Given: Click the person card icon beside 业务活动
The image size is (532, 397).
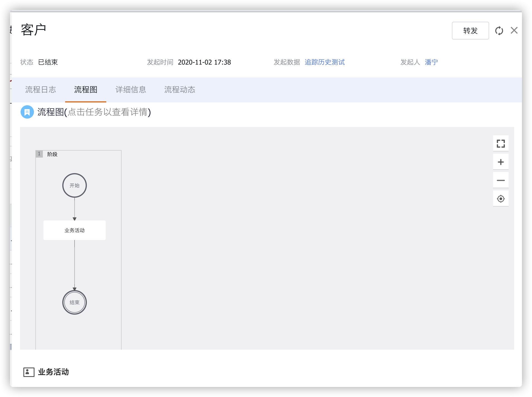Looking at the screenshot, I should (29, 372).
